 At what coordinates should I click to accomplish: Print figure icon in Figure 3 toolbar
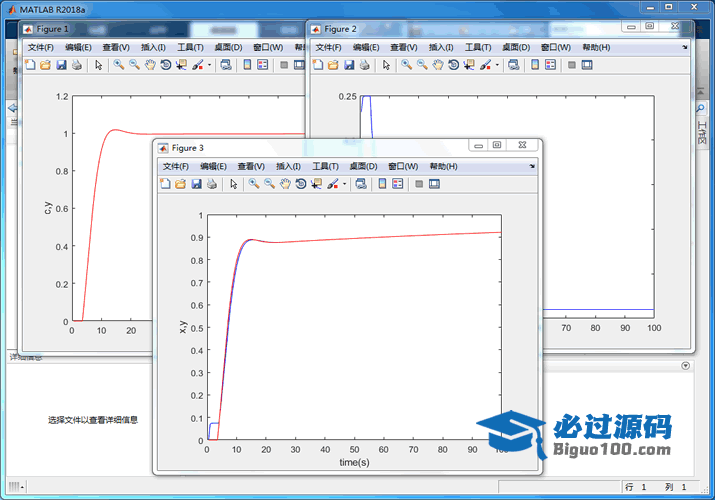click(212, 184)
